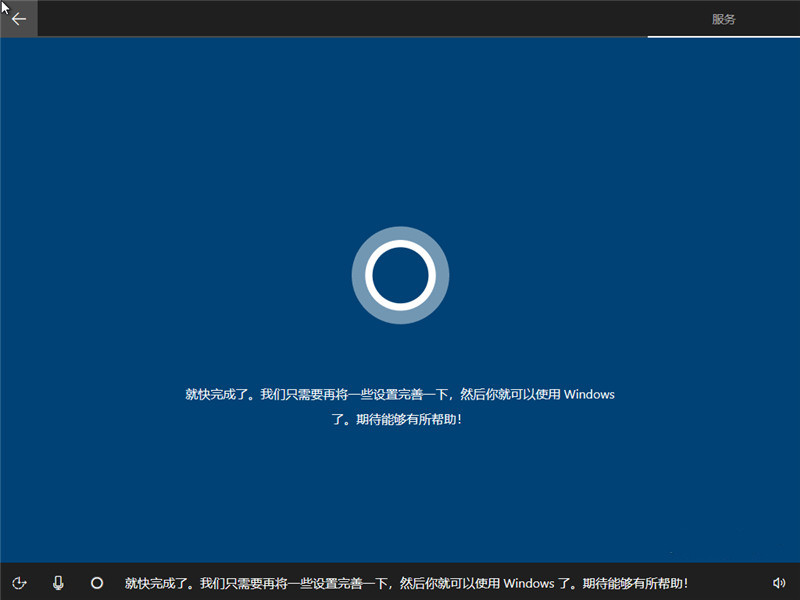Select the microphone icon to speak to Cortana

59,583
